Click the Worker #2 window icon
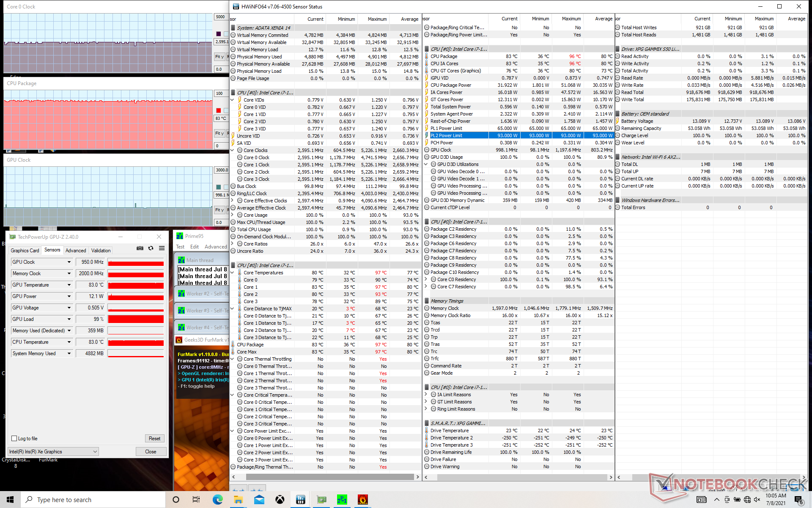Viewport: 812px width, 508px height. [x=181, y=293]
